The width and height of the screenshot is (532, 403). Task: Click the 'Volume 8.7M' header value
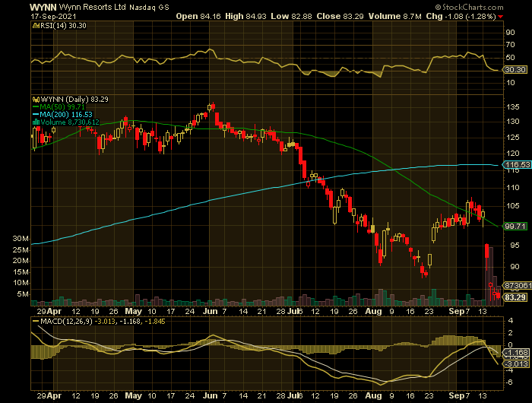[x=395, y=16]
